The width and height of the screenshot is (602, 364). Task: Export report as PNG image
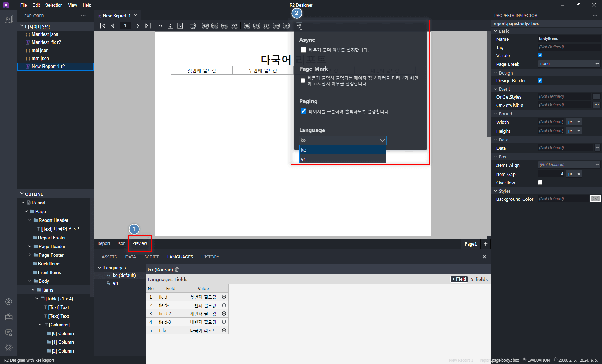(247, 26)
